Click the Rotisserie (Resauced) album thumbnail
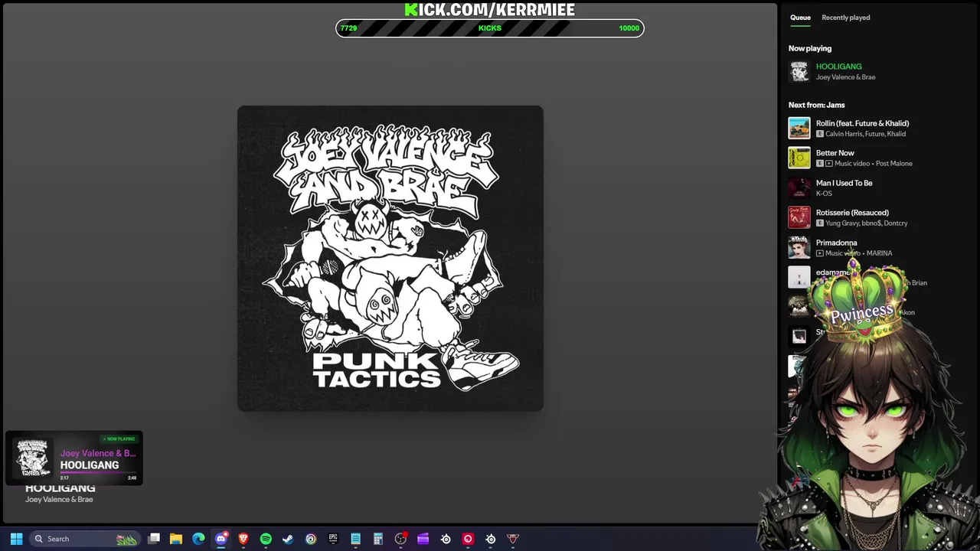 [799, 217]
